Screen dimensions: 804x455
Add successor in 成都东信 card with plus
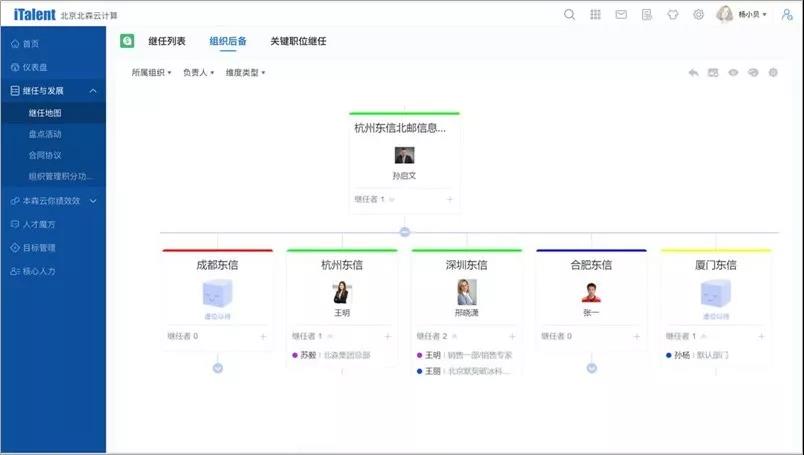coord(263,337)
